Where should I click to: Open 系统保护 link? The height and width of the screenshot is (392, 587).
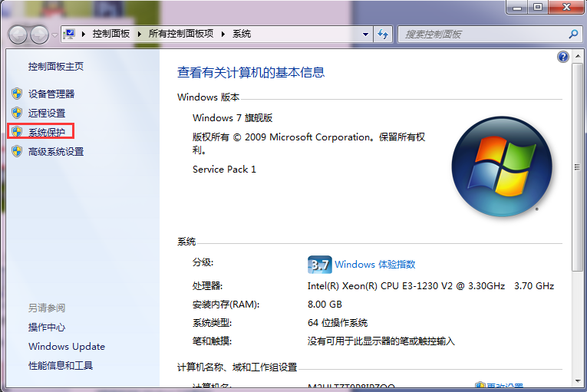(47, 132)
